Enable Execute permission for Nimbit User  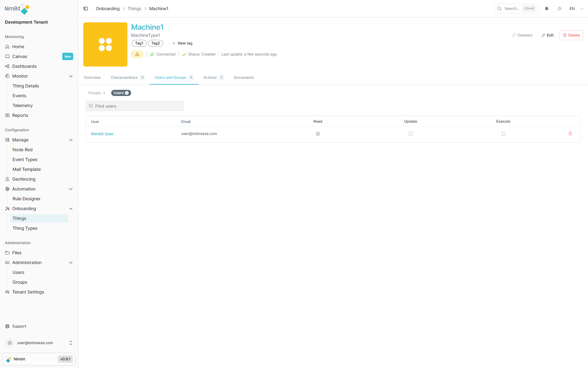click(x=503, y=134)
